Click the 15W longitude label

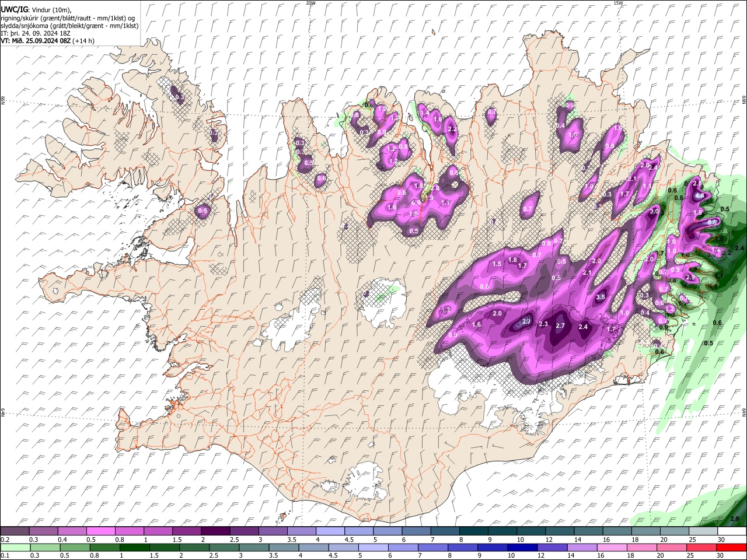point(618,3)
